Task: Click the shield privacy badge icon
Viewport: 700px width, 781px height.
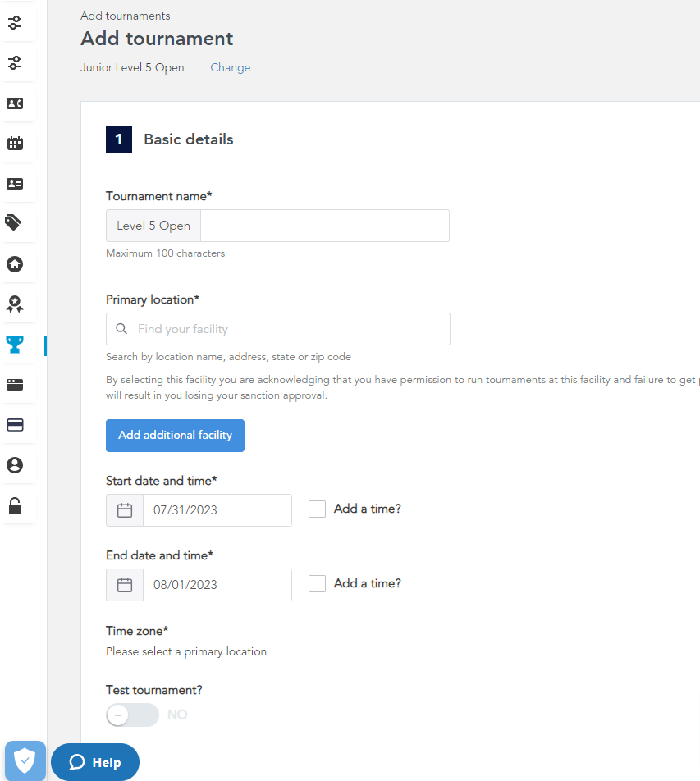Action: [x=25, y=760]
